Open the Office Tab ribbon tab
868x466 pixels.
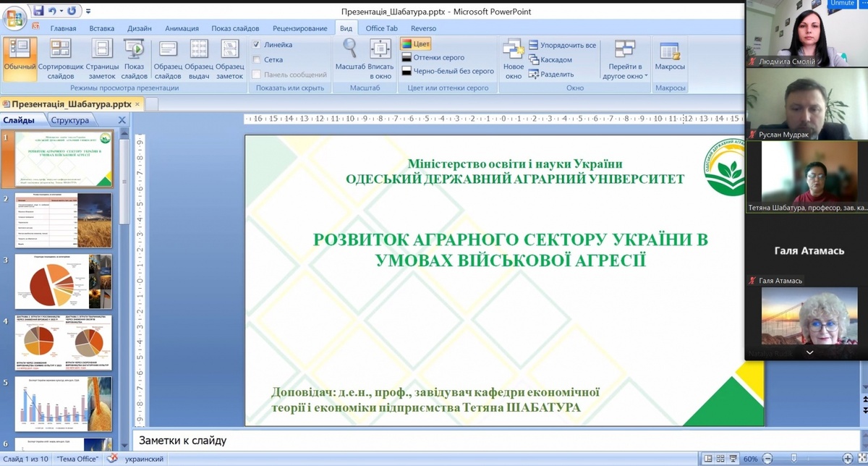pos(382,28)
